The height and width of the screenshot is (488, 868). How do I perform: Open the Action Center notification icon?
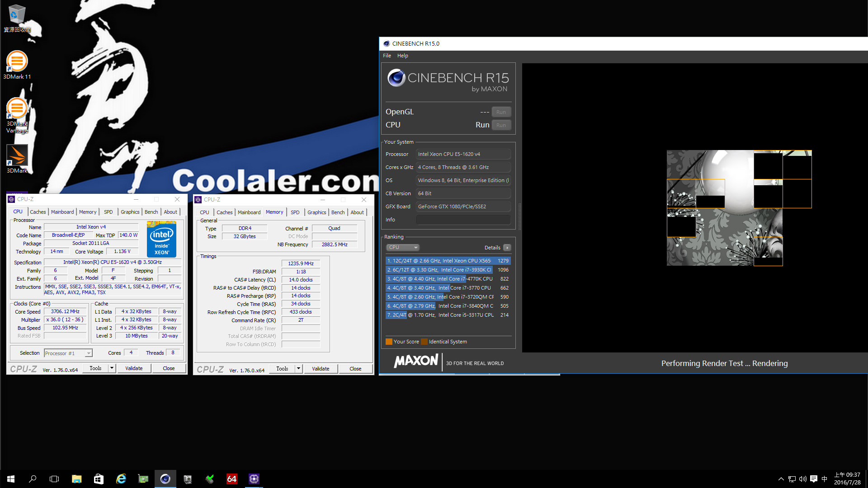(x=813, y=479)
